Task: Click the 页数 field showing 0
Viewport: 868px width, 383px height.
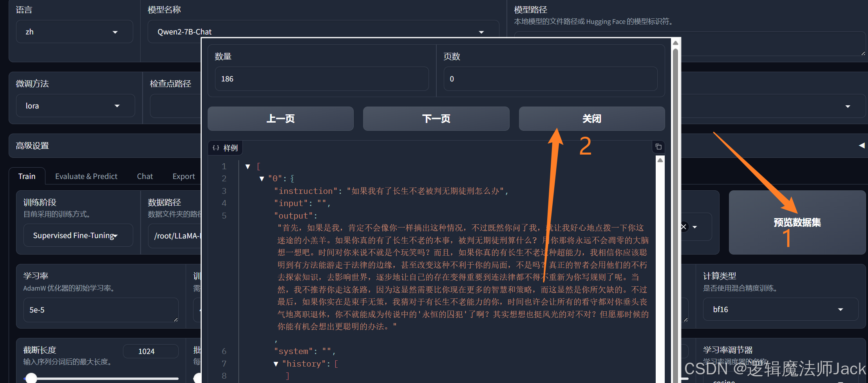Action: 550,79
